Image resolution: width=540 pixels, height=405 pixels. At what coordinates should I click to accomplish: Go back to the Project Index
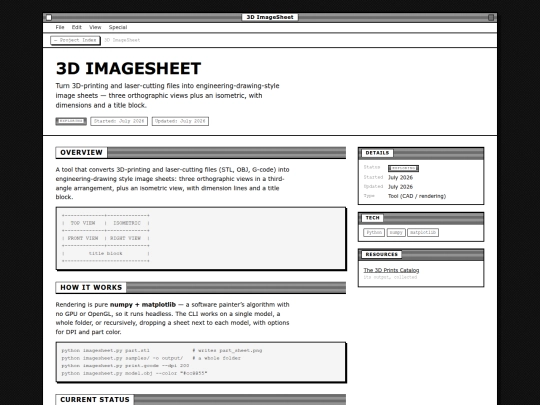(75, 40)
